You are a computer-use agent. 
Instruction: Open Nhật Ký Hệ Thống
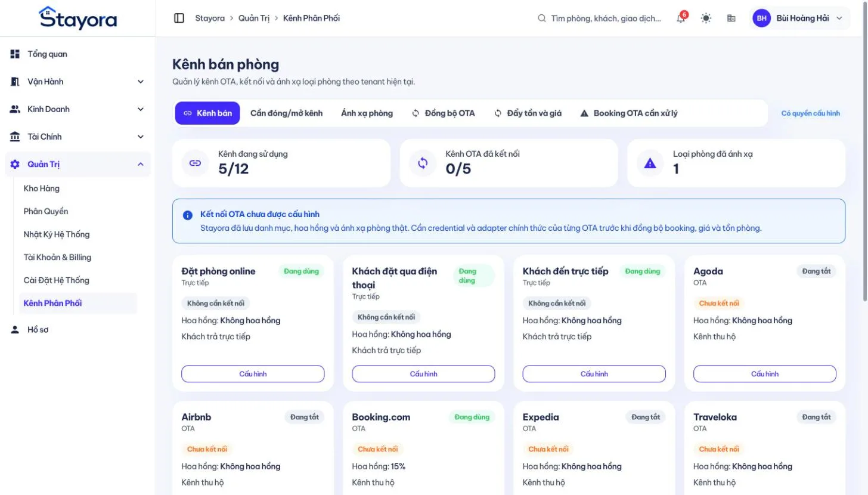pyautogui.click(x=78, y=234)
